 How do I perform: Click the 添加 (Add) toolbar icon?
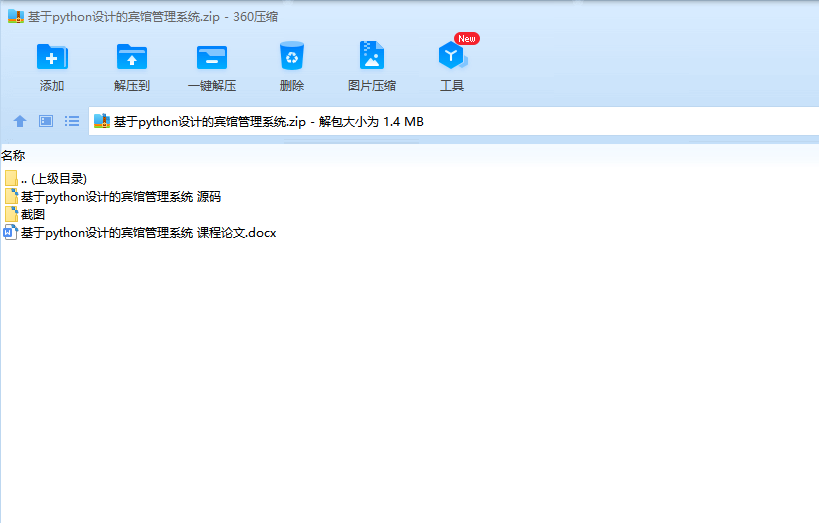point(52,57)
